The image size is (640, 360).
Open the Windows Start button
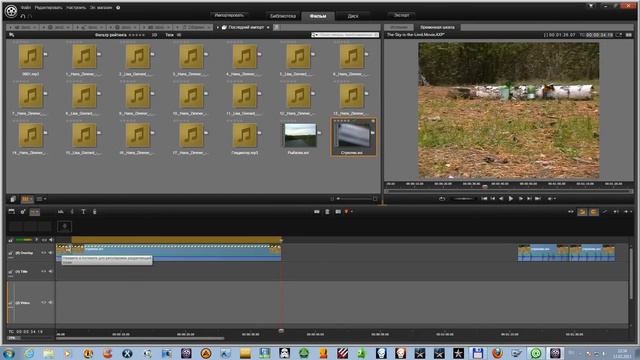pyautogui.click(x=9, y=353)
